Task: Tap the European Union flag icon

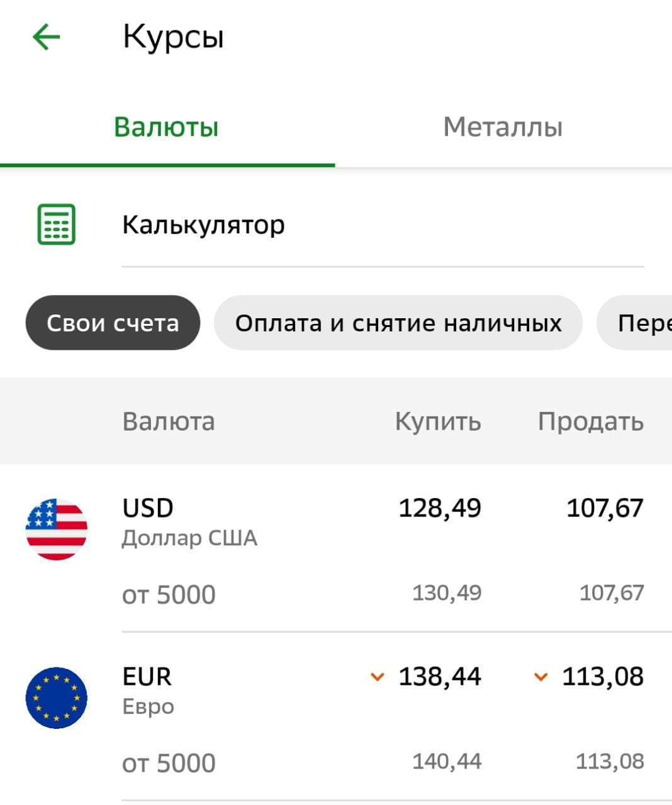Action: point(57,698)
